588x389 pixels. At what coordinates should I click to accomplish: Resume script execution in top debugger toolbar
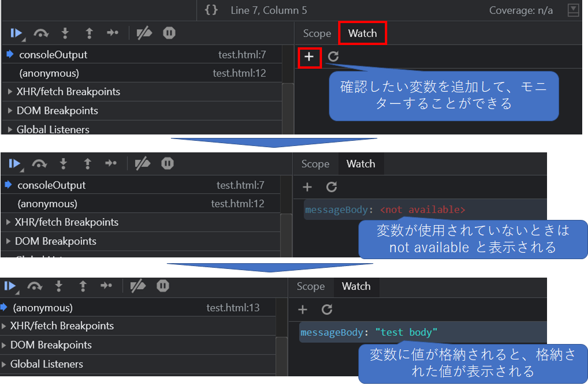coord(17,33)
